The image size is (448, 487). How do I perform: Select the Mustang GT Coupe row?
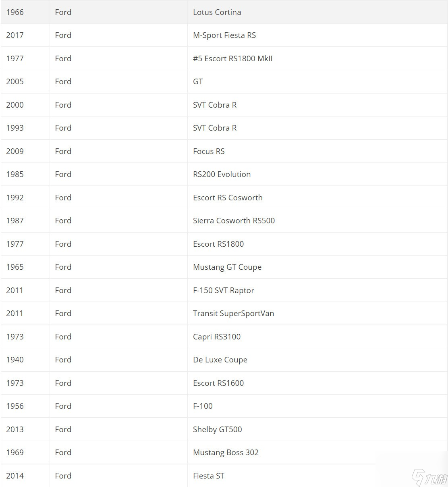click(224, 267)
